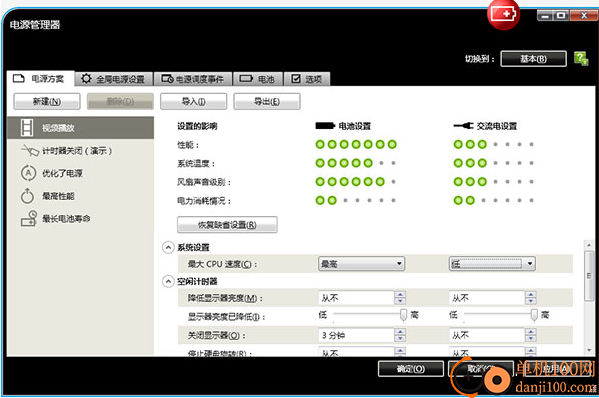Click the battery settings header icon
The width and height of the screenshot is (599, 398).
click(x=325, y=126)
